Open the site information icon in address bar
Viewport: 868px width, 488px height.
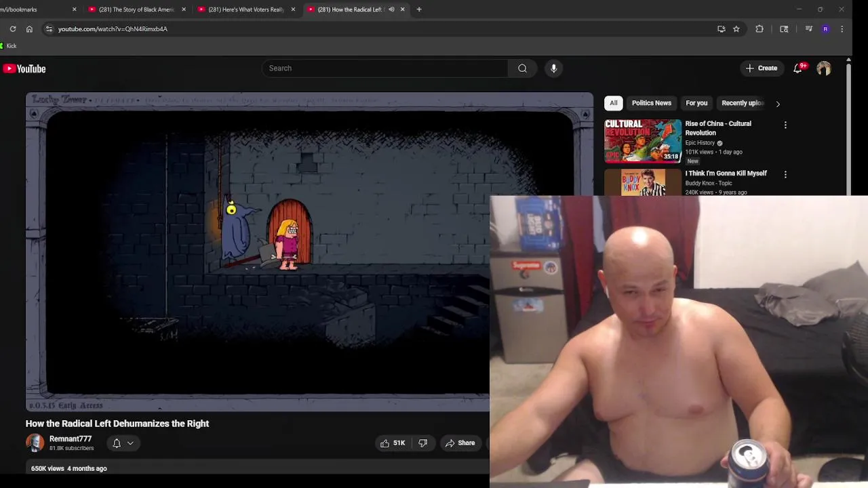tap(48, 29)
